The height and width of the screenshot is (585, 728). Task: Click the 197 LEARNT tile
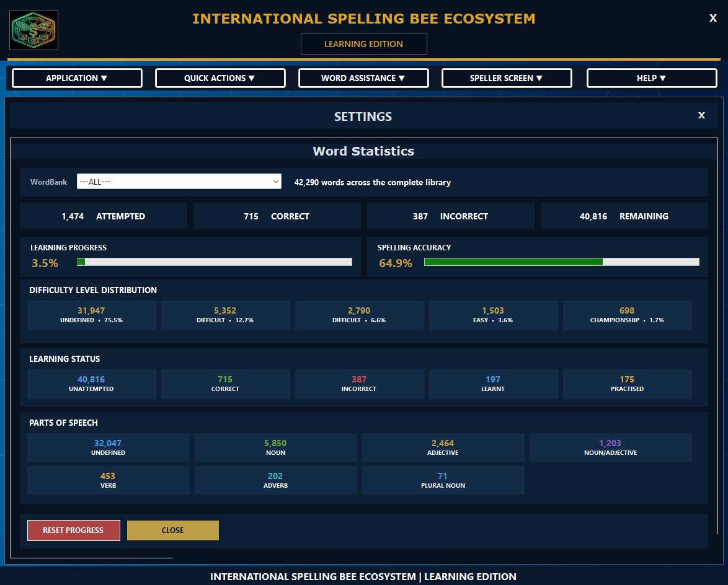[493, 384]
